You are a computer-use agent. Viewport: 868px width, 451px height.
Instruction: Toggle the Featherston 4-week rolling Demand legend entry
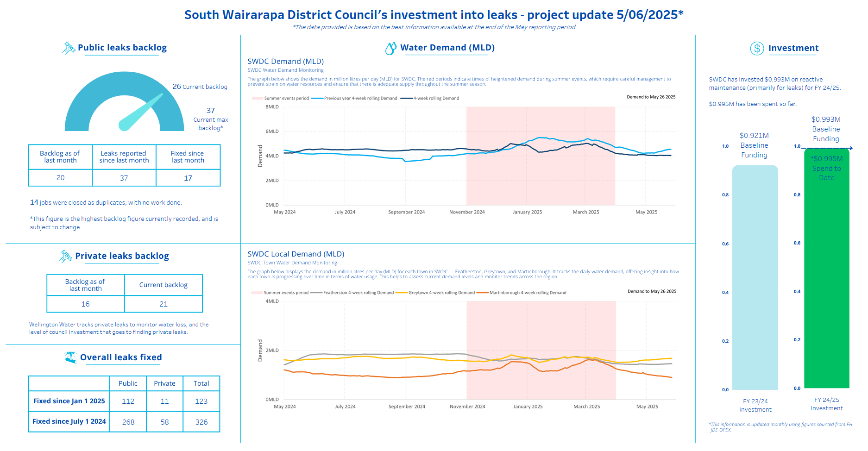358,293
